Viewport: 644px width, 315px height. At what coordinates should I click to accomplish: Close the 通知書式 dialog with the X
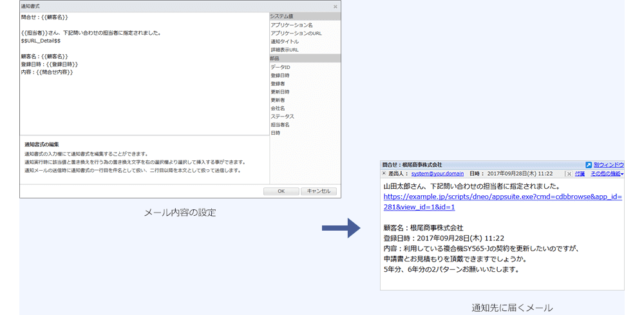tap(335, 6)
